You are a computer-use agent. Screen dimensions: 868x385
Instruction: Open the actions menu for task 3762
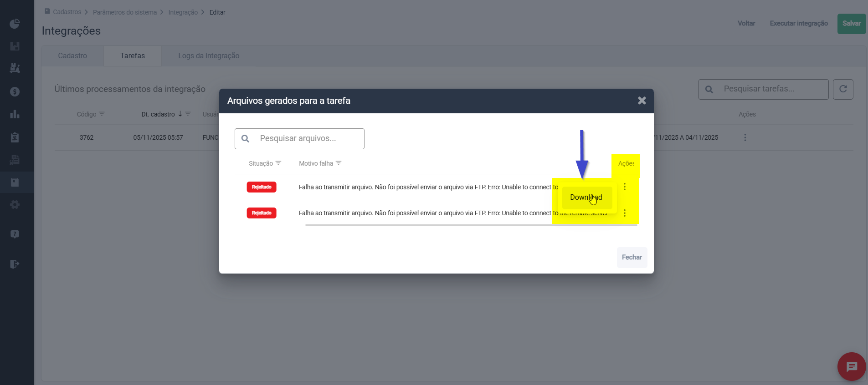point(745,137)
